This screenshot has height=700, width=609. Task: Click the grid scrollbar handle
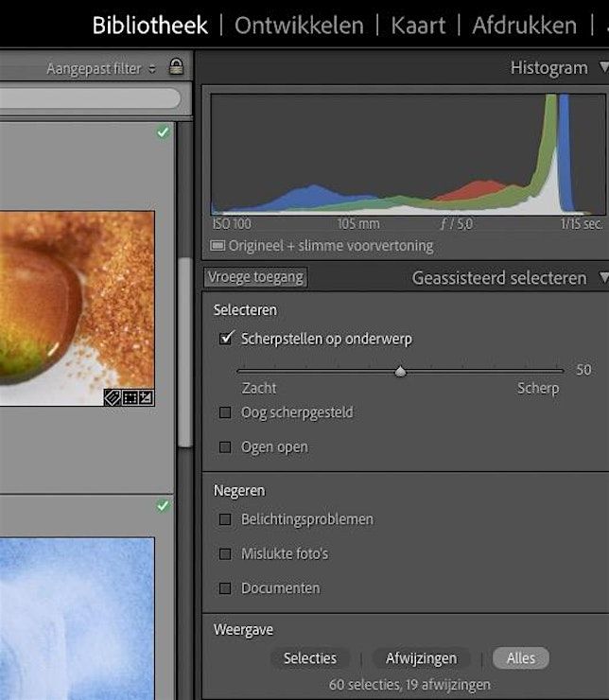click(x=184, y=352)
